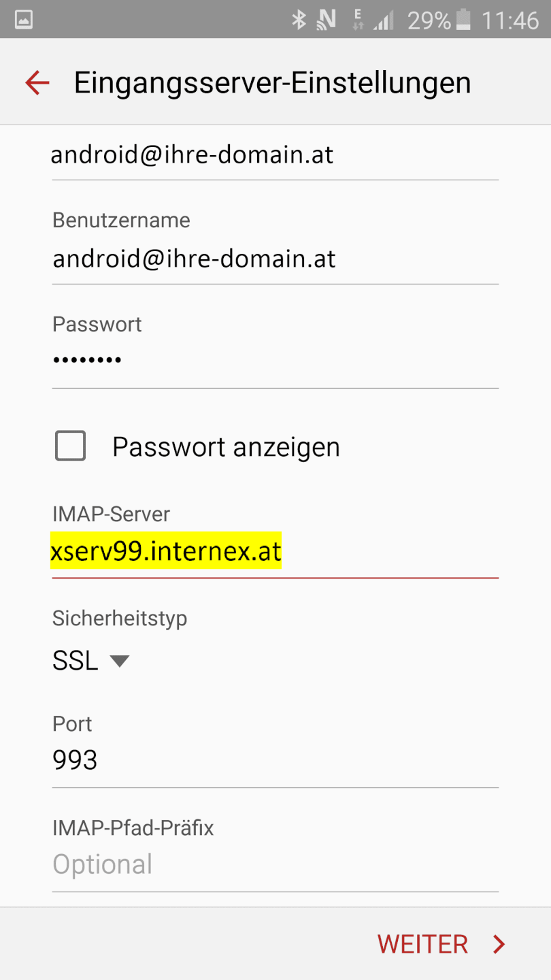
Task: Tap the battery icon in status bar
Action: 463,20
